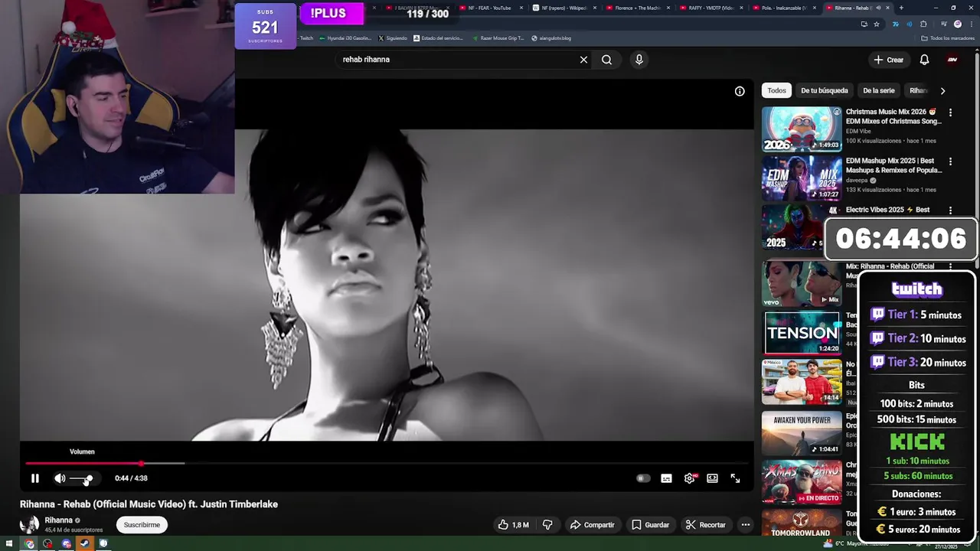Viewport: 980px width, 551px height.
Task: Open the Windows Start menu
Action: [x=10, y=544]
